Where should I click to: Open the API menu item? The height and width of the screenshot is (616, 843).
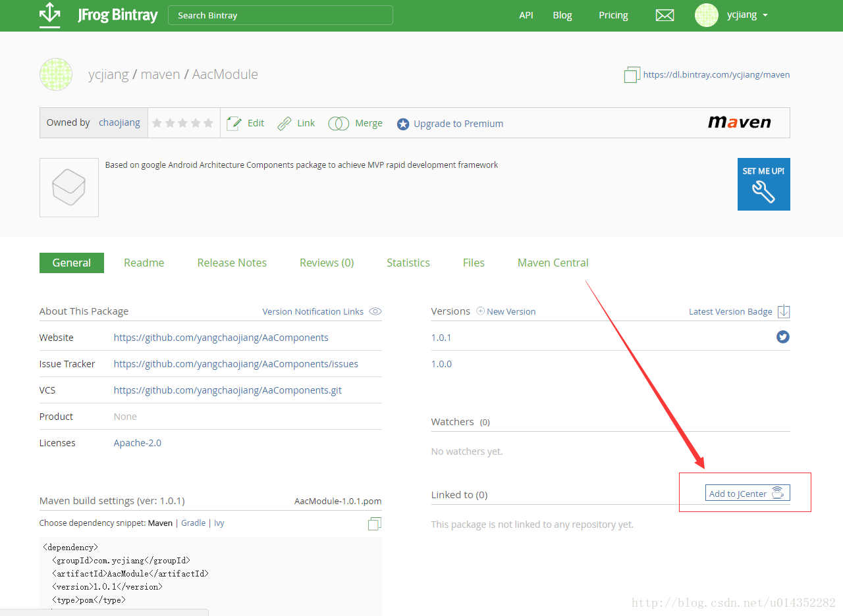tap(526, 15)
